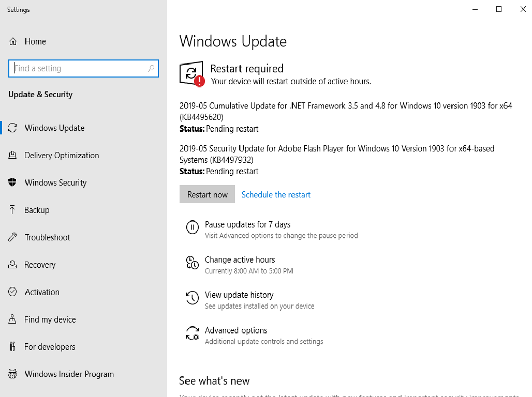
Task: Click the Delivery Optimization icon
Action: [x=12, y=155]
